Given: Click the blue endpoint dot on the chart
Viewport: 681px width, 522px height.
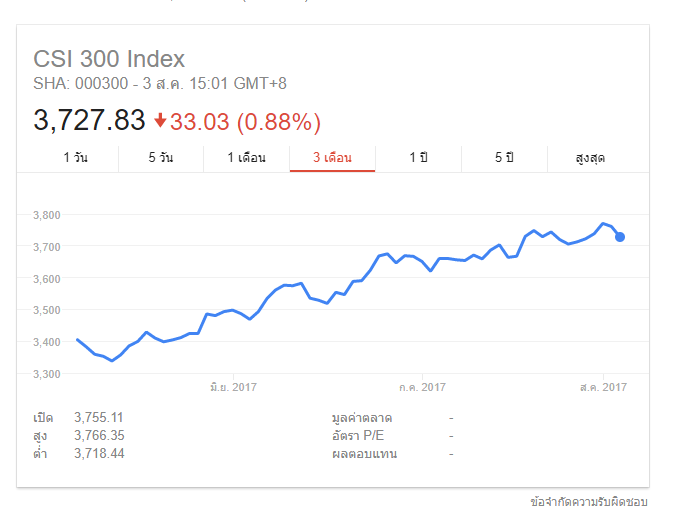Looking at the screenshot, I should (620, 237).
